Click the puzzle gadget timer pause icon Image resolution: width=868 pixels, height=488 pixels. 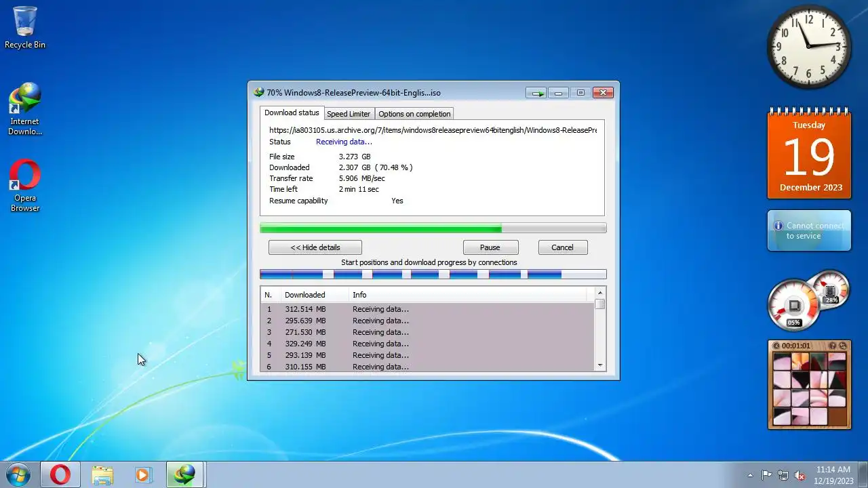point(777,346)
